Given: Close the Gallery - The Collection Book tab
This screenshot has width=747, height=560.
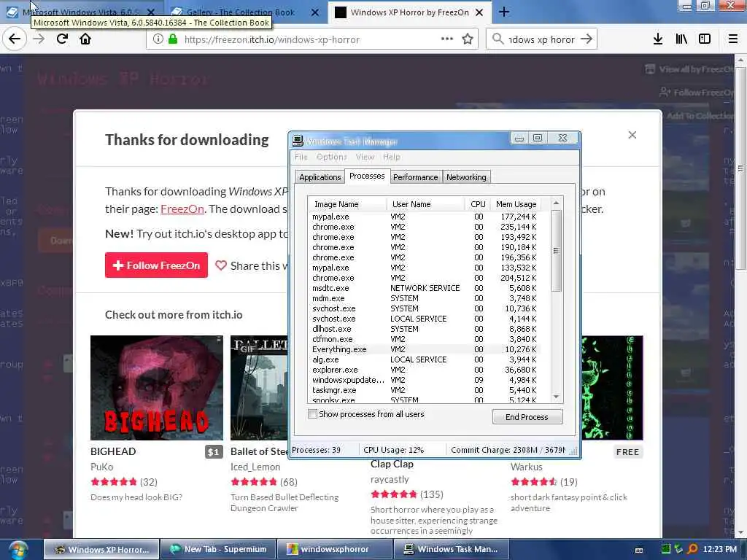Looking at the screenshot, I should (x=315, y=12).
